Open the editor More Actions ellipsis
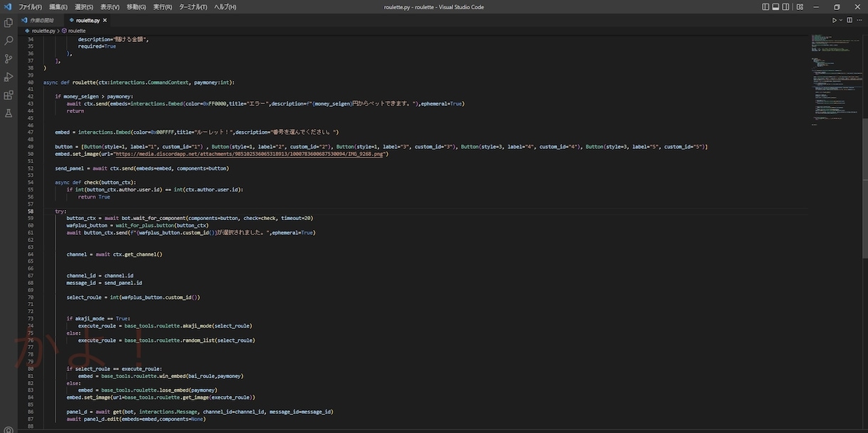Viewport: 868px width, 433px height. [x=860, y=20]
